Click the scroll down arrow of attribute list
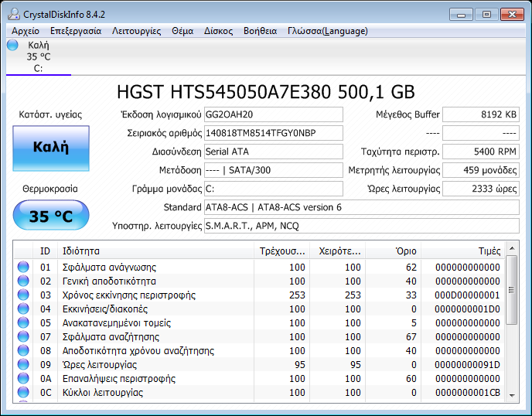Screen dimensions: 532x416 [x=511, y=394]
